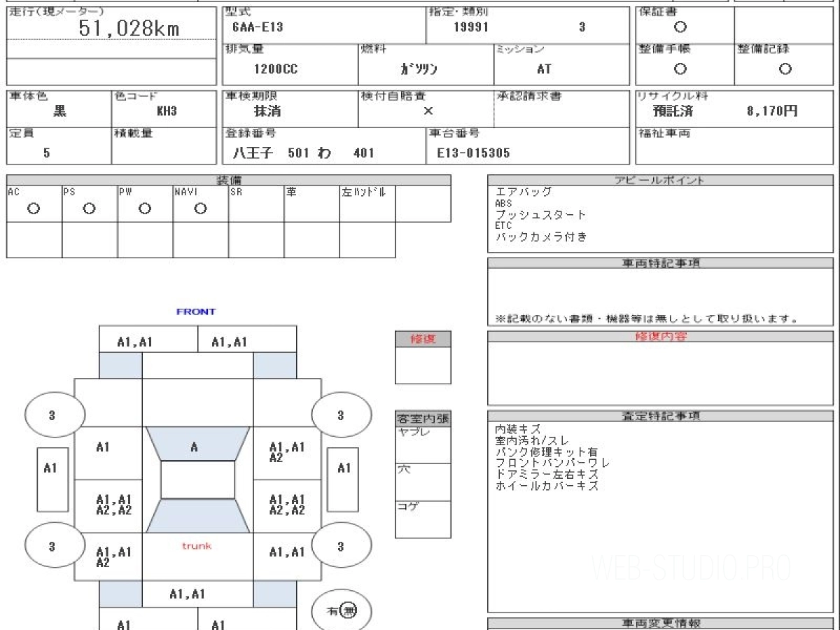
Task: Select the model code 6AA-E13
Action: tap(257, 28)
